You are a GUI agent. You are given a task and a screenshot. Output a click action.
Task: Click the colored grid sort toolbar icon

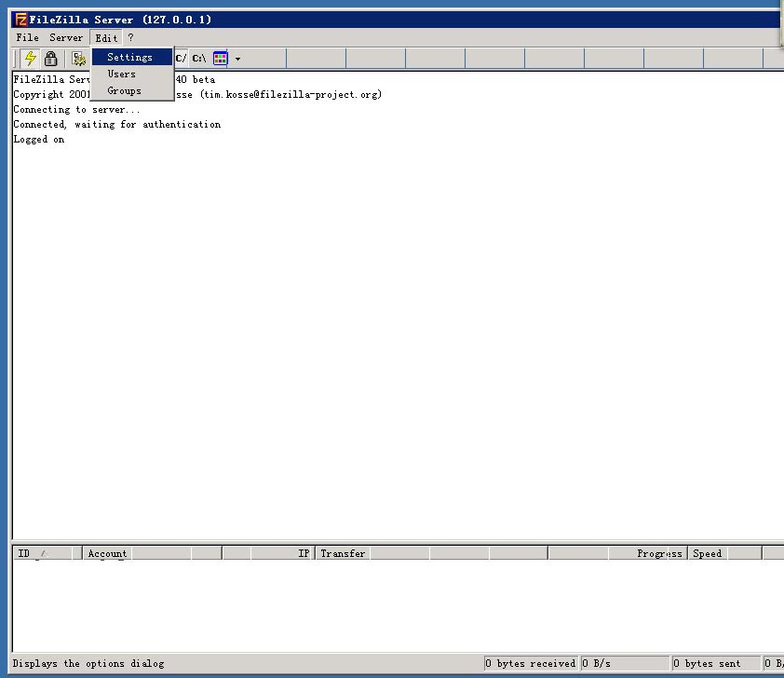coord(220,59)
